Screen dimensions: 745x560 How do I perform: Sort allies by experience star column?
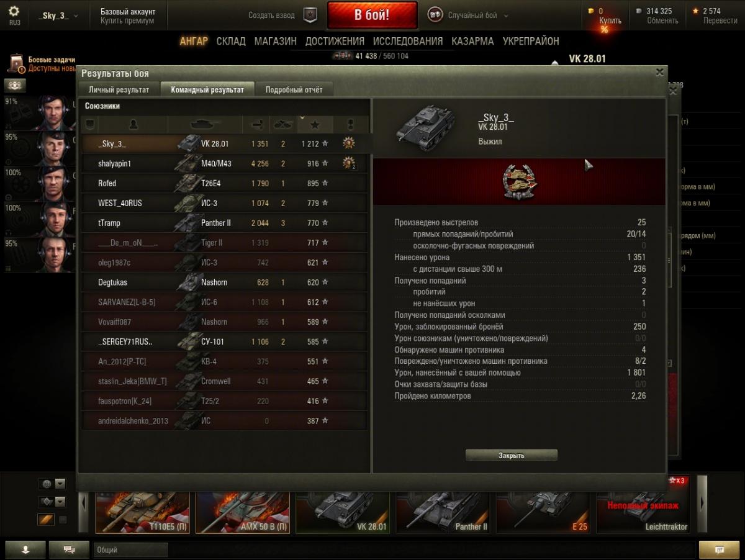pyautogui.click(x=315, y=125)
